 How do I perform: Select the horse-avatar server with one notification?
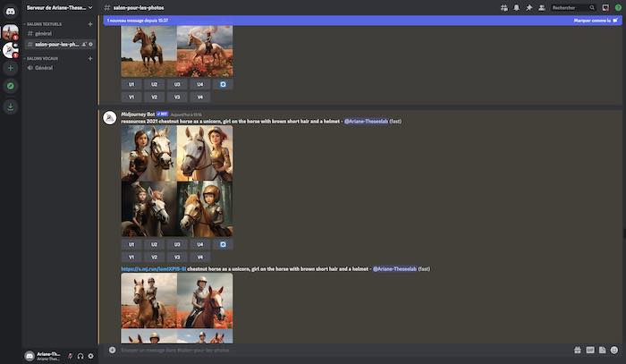click(x=11, y=32)
